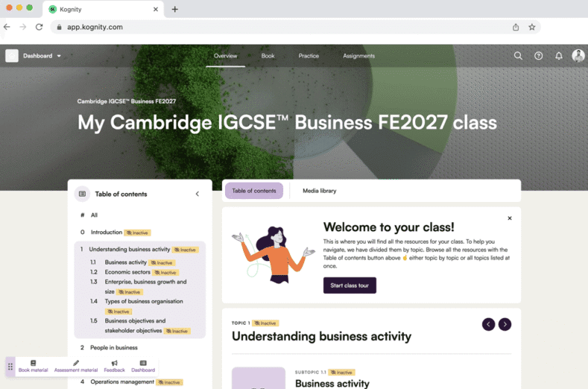Go to next topic arrow
Screen dimensions: 588x389
point(505,324)
